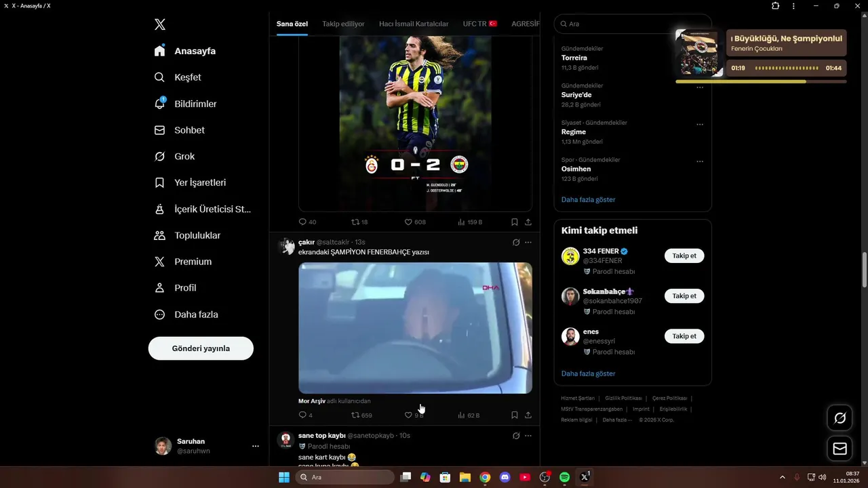This screenshot has width=868, height=488.
Task: Open floating Grok button
Action: click(x=840, y=418)
